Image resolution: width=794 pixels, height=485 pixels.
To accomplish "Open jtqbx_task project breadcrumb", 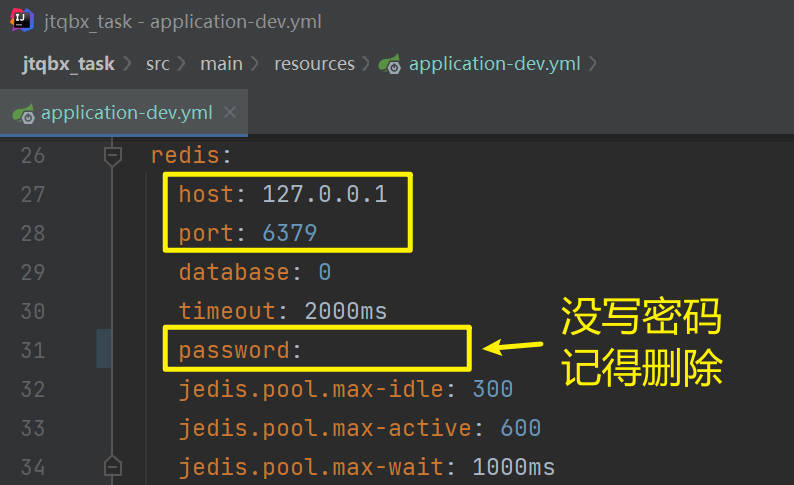I will pyautogui.click(x=68, y=64).
